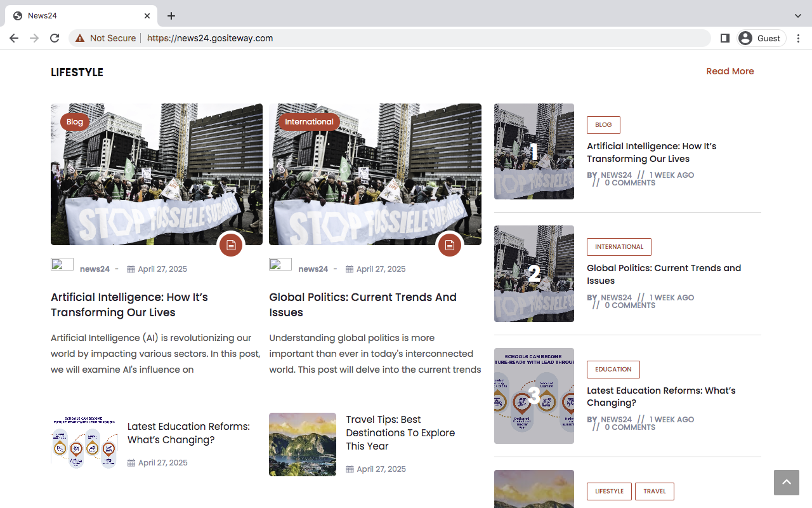Viewport: 812px width, 508px height.
Task: Open the sidebar Artificial Intelligence article title
Action: click(652, 152)
